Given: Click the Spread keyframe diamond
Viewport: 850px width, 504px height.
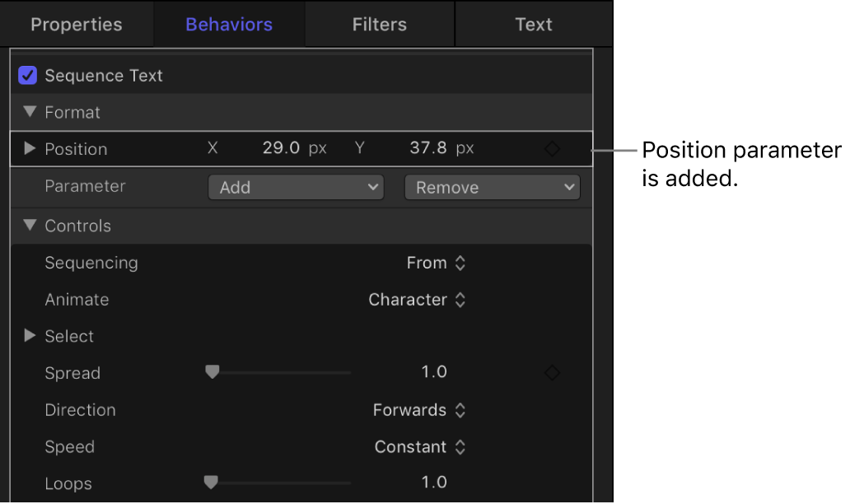Looking at the screenshot, I should click(552, 372).
